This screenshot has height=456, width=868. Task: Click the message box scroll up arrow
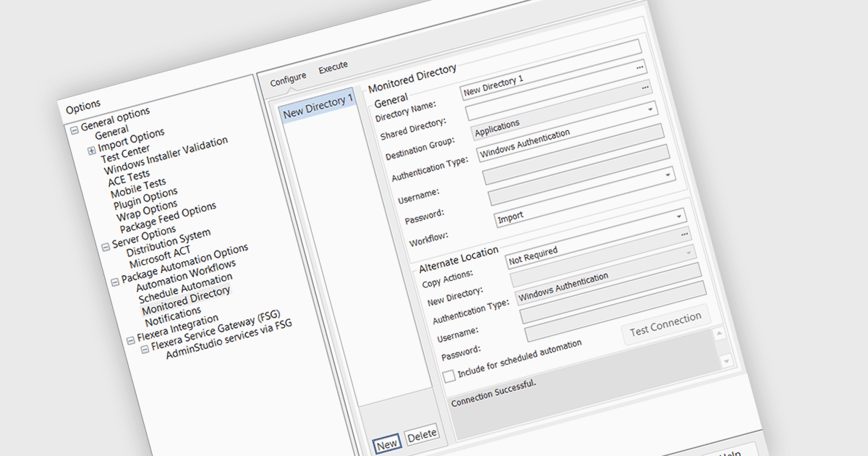[x=718, y=334]
